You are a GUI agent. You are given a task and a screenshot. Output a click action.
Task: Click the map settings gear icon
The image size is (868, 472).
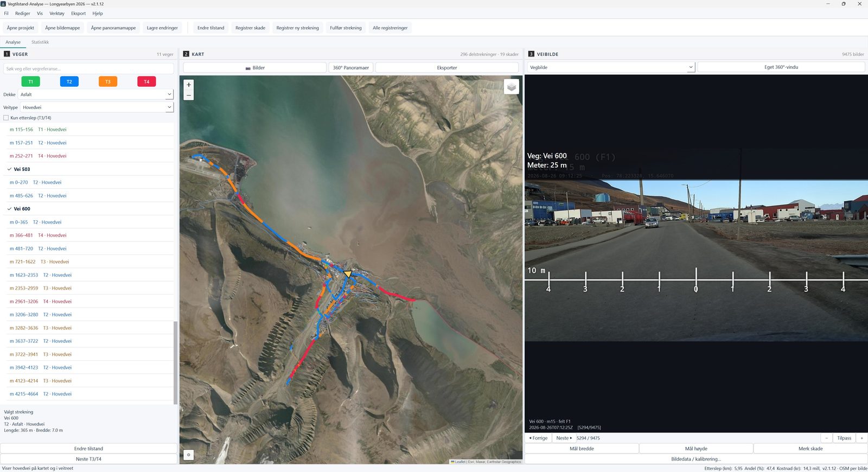click(x=189, y=455)
